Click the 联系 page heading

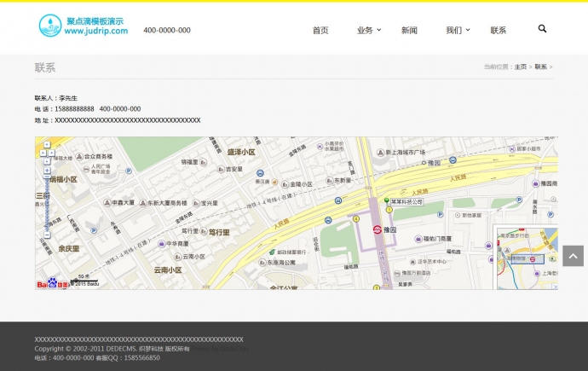click(x=45, y=67)
